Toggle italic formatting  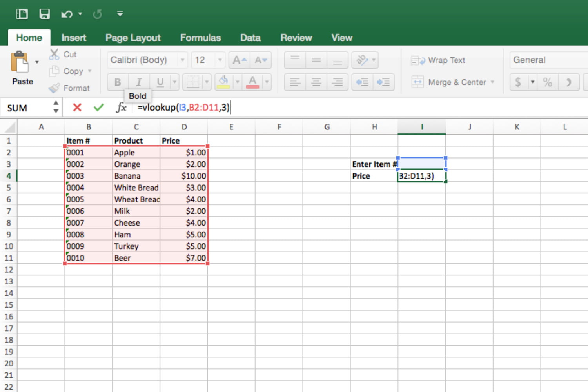tap(139, 82)
